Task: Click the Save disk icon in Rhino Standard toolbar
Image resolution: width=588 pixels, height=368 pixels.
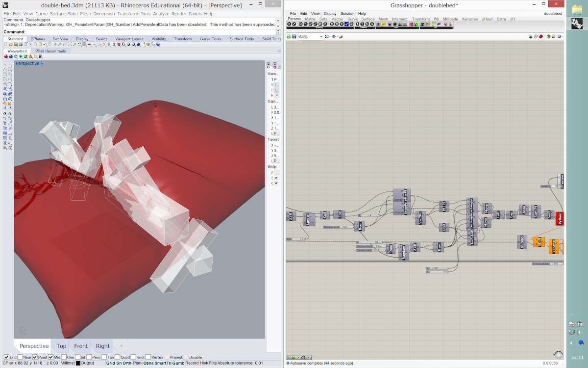Action: click(15, 45)
